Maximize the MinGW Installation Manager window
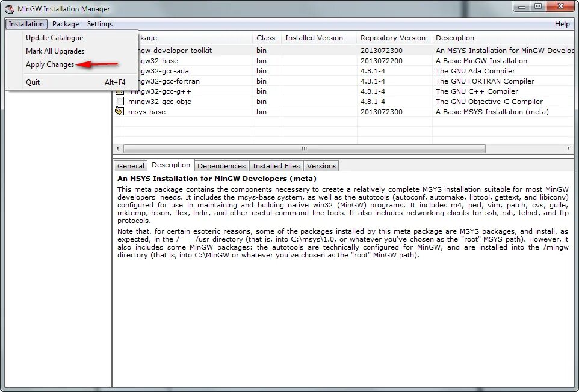 tap(538, 6)
